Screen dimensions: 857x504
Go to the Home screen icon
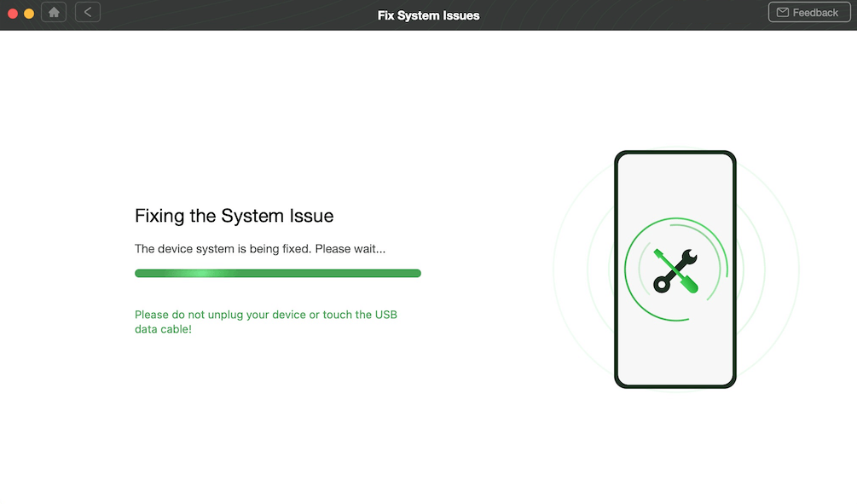coord(54,12)
